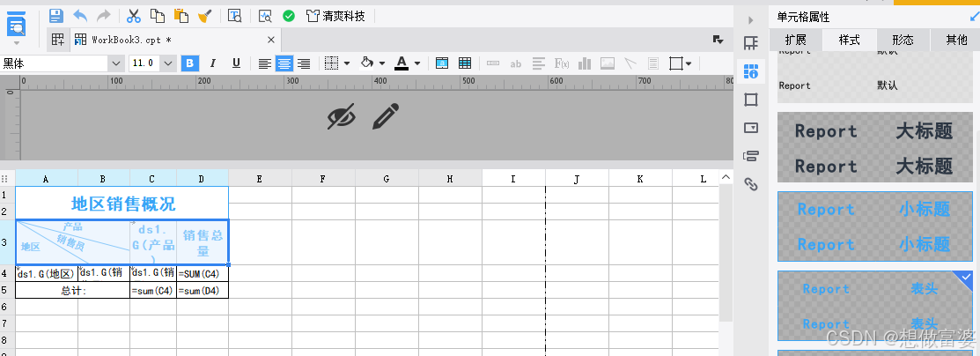Cut selection with the scissors icon
This screenshot has width=980, height=356.
coord(134,16)
